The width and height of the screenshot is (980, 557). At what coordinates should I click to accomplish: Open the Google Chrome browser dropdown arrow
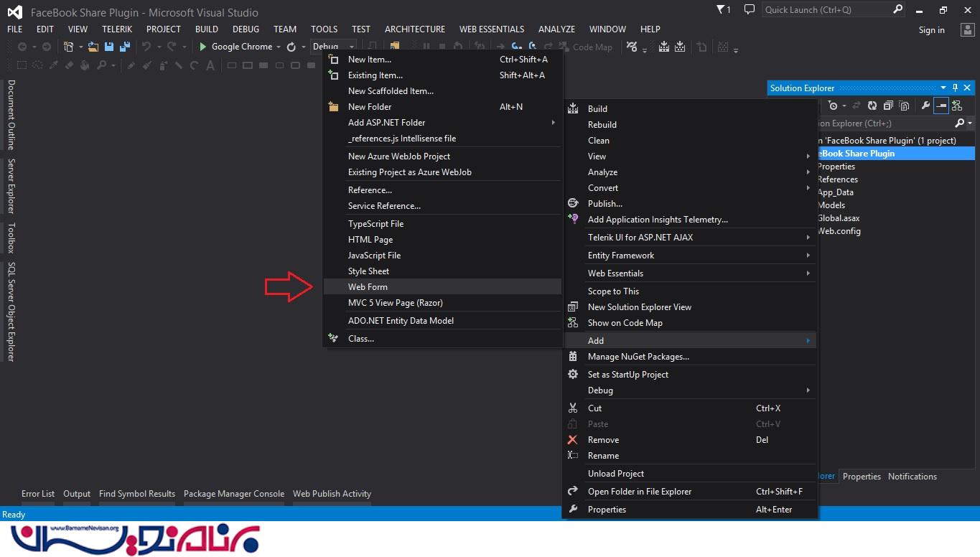(279, 47)
